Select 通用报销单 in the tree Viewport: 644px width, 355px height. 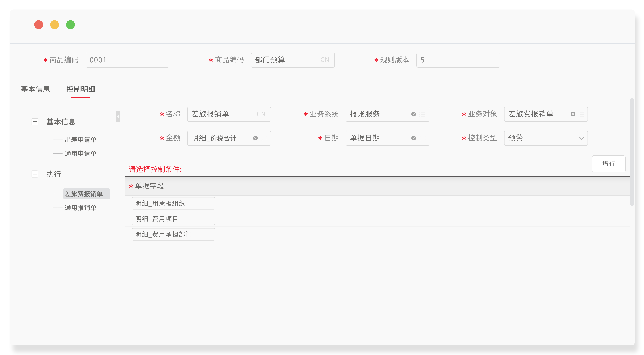[80, 208]
